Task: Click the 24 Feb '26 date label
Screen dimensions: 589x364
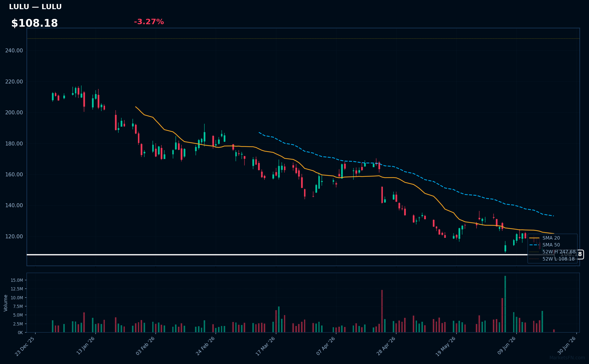Action: 205,346
